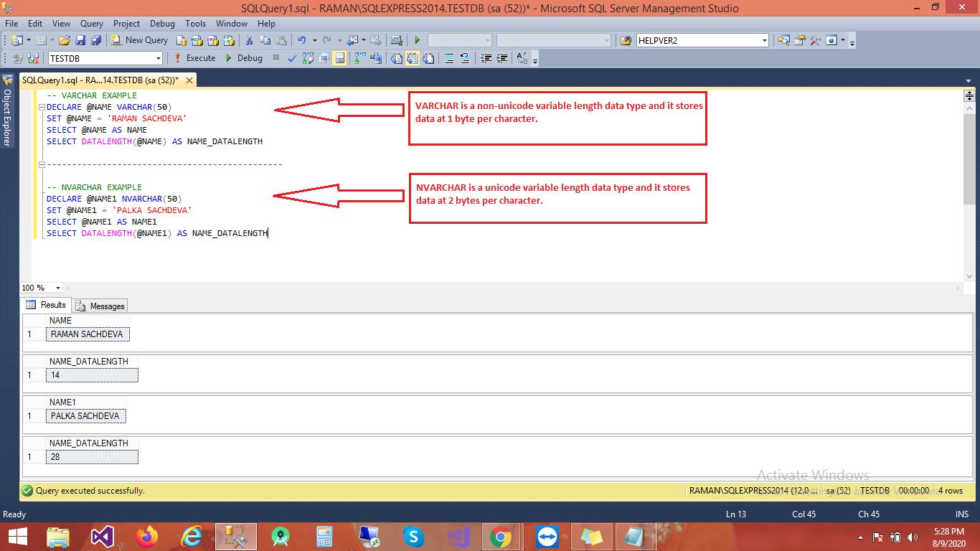Click the Save toolbar icon
This screenshot has height=551, width=980.
coord(80,40)
